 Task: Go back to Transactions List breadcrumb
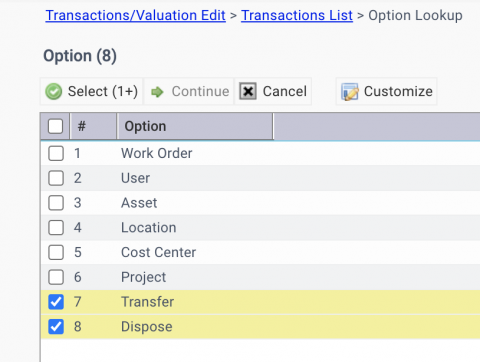point(297,15)
